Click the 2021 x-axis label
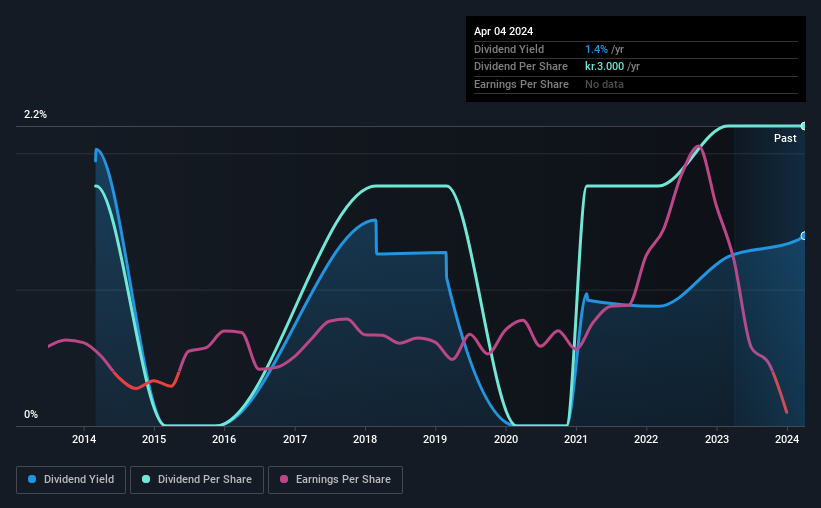The width and height of the screenshot is (821, 508). (576, 439)
